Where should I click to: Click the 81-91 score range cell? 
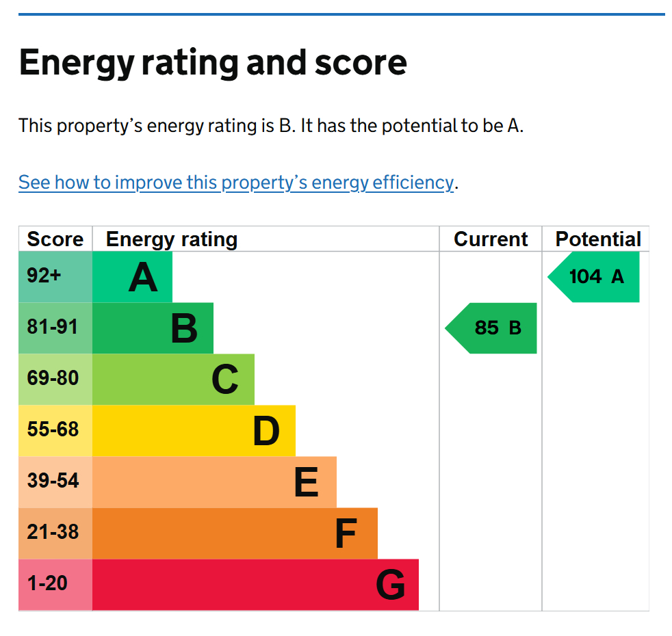click(x=55, y=328)
